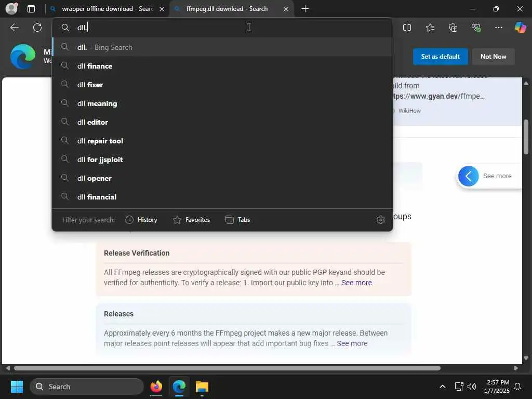This screenshot has height=399, width=532.
Task: Click Set as default button
Action: pos(440,57)
